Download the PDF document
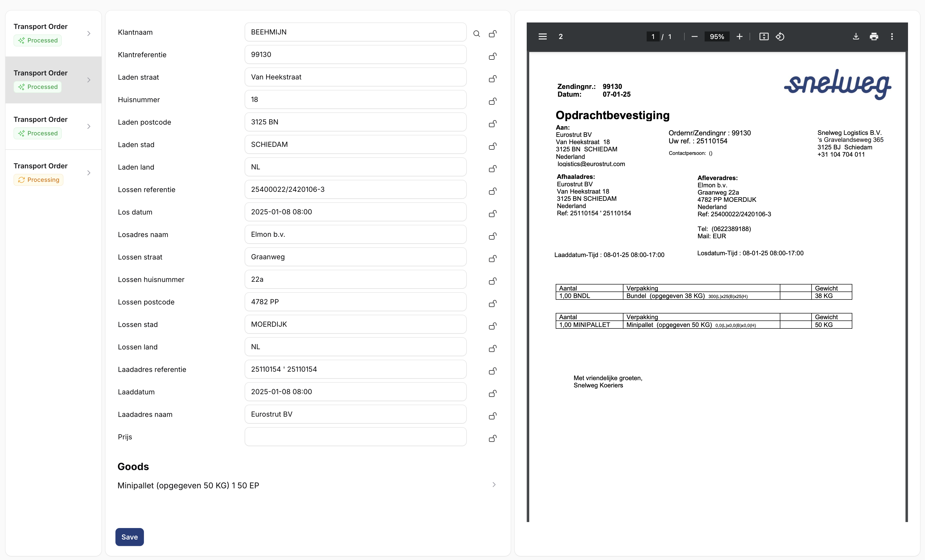The width and height of the screenshot is (925, 560). pyautogui.click(x=856, y=36)
